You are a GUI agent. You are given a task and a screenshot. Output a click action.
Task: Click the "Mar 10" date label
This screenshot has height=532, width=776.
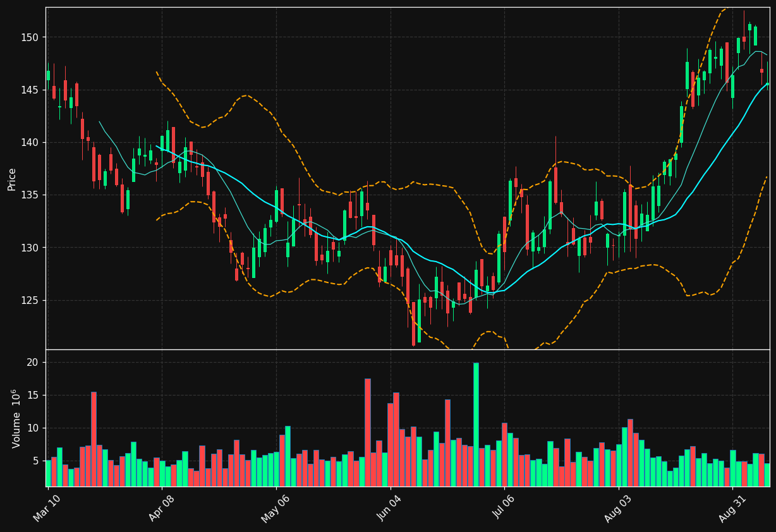coord(47,509)
